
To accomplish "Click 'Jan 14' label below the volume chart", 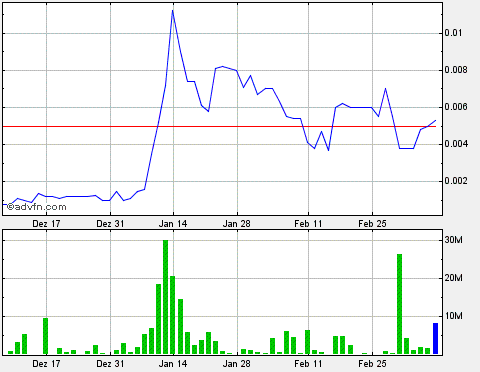I will 173,364.
